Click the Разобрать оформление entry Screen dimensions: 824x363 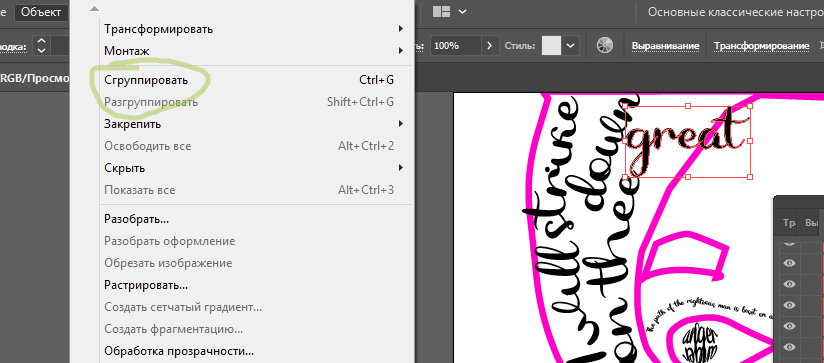[x=254, y=241]
